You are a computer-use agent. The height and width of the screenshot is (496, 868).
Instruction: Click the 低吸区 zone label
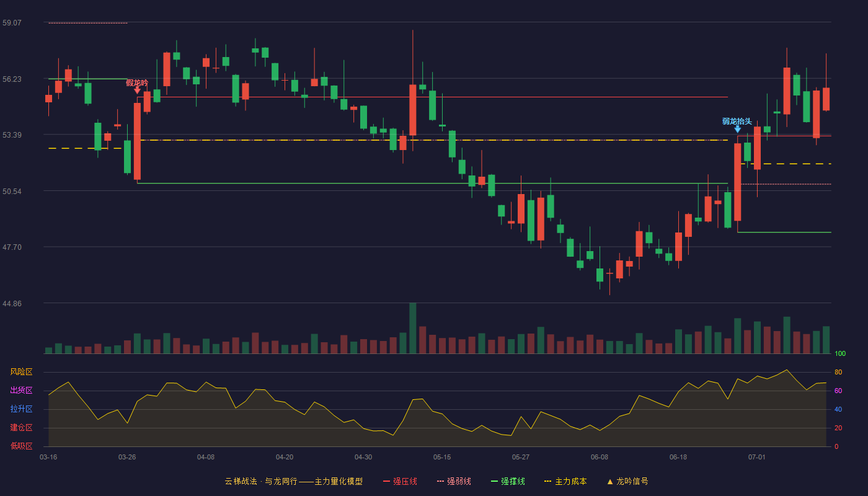point(21,446)
